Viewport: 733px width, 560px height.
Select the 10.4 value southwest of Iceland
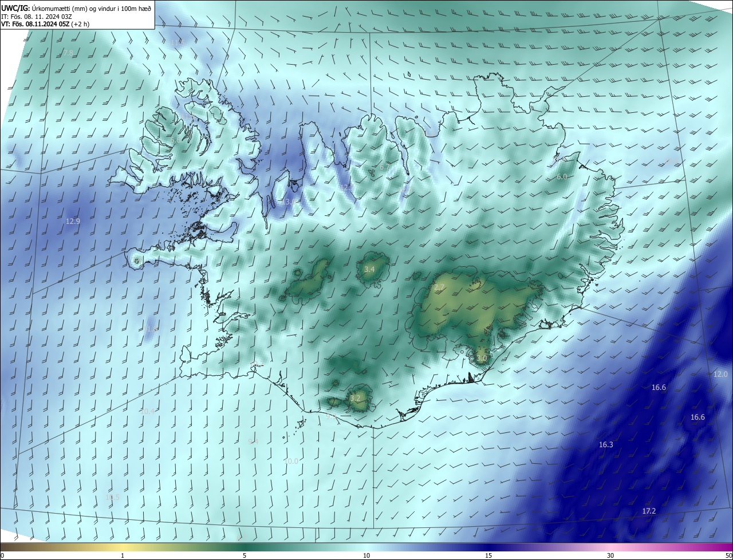[x=148, y=411]
